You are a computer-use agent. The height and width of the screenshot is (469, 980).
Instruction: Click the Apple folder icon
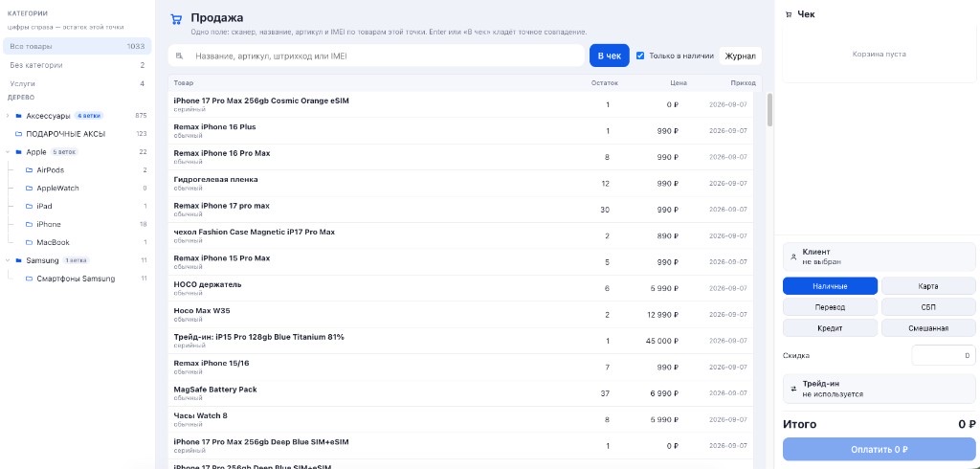point(19,152)
